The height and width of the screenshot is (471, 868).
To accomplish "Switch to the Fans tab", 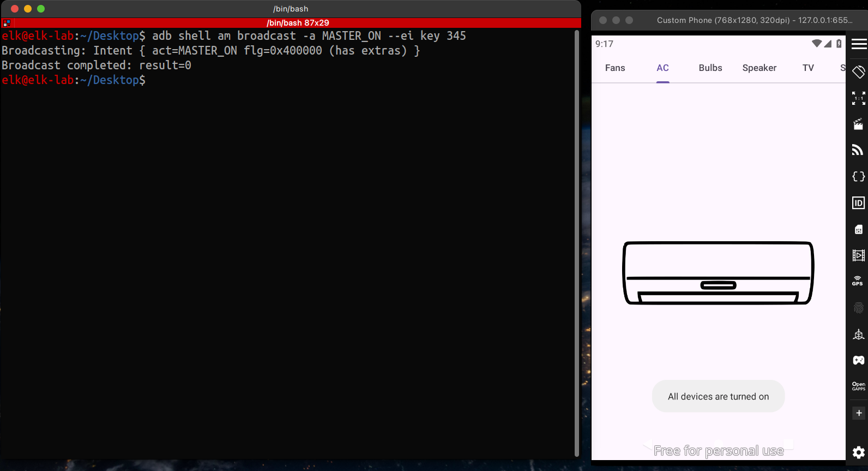I will pyautogui.click(x=615, y=68).
